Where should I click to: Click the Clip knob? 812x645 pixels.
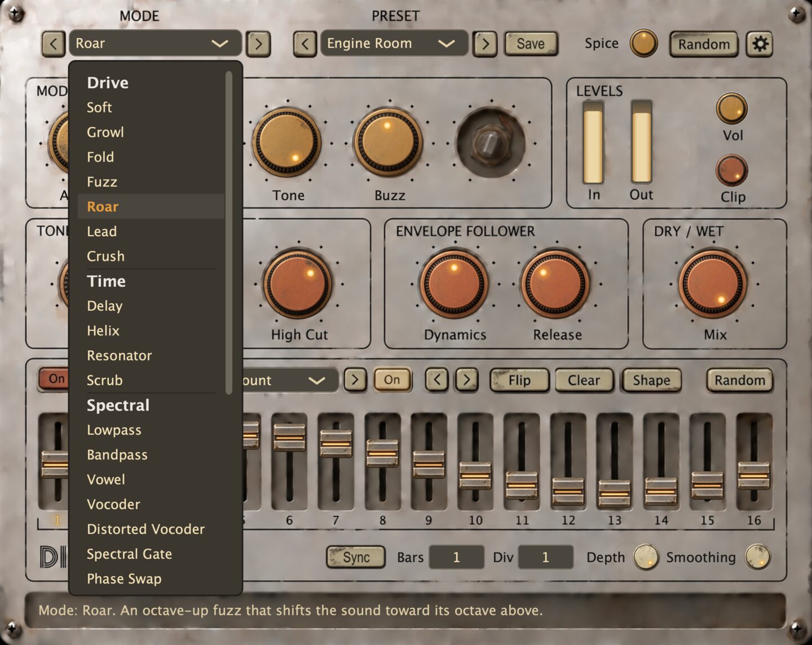pos(732,170)
